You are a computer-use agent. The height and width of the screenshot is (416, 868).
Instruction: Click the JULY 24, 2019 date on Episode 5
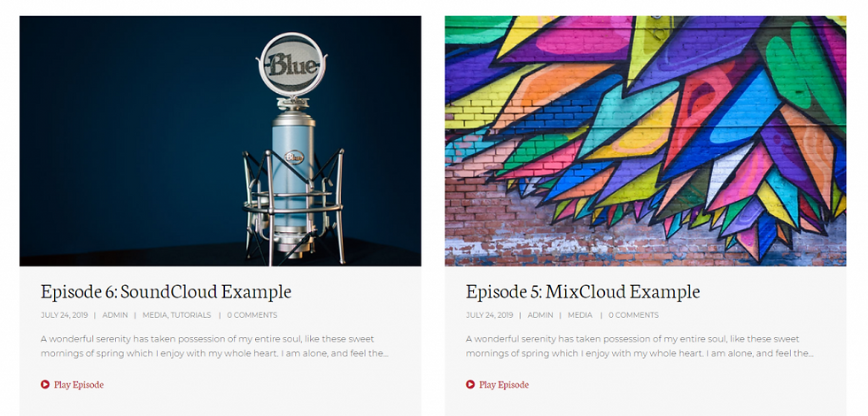coord(489,315)
